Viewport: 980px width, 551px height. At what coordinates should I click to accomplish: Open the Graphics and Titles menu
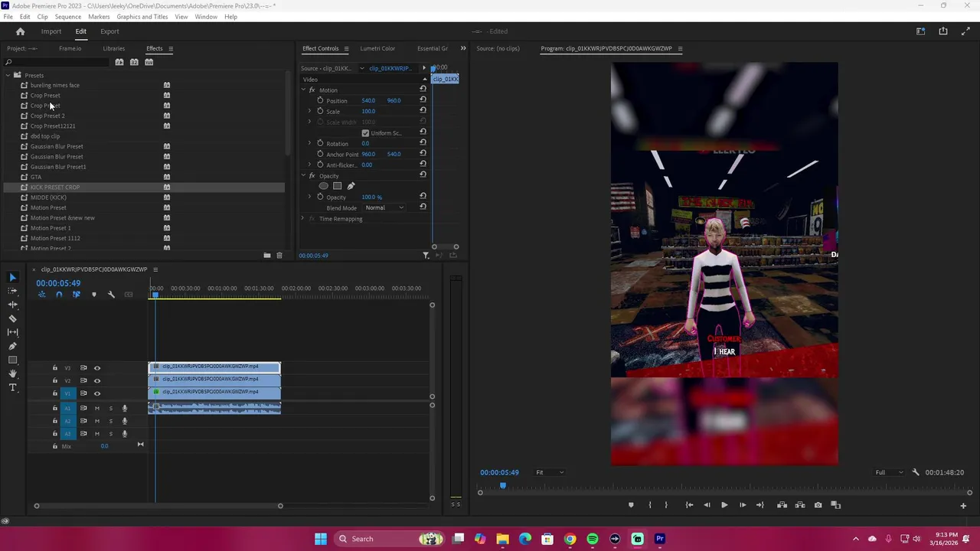142,17
